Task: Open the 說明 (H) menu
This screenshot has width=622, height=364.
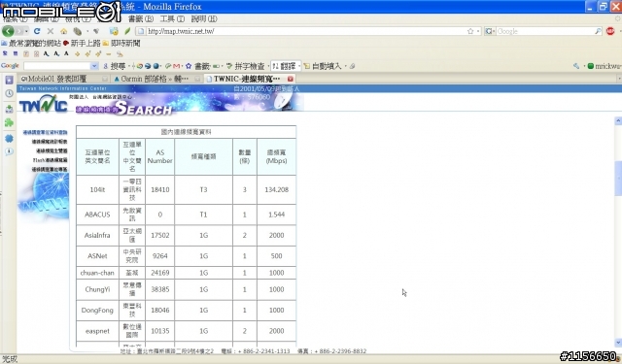Action: click(x=204, y=18)
